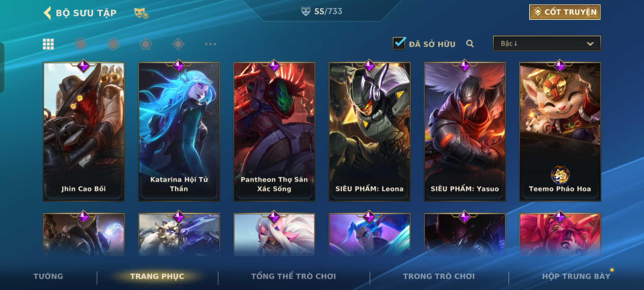The height and width of the screenshot is (290, 644).
Task: Uncheck the Đã Sở Hữu checkbox
Action: click(x=399, y=43)
